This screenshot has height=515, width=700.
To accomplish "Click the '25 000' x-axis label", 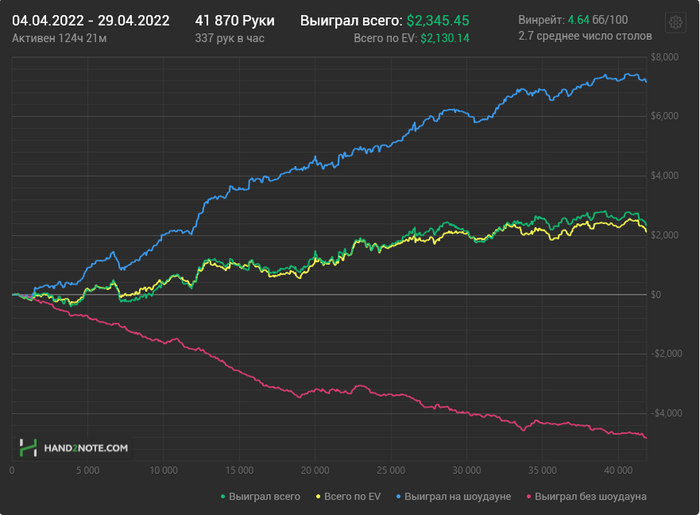I will pyautogui.click(x=391, y=470).
